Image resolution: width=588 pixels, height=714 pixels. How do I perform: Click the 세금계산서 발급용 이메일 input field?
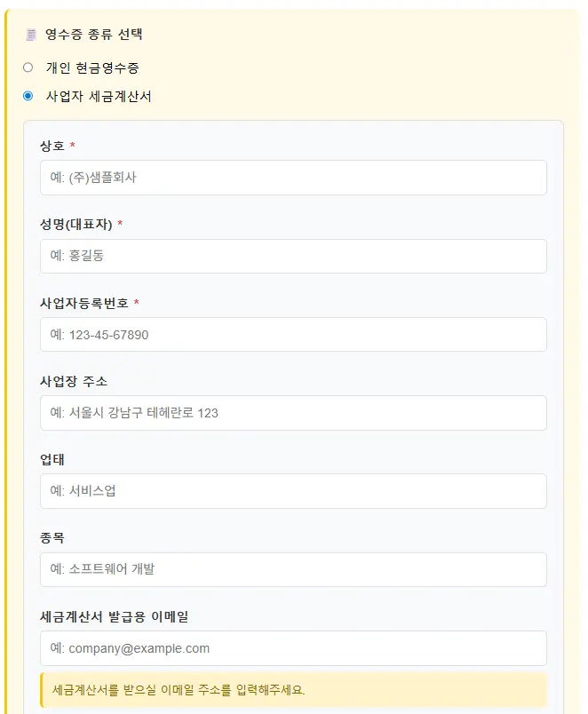(x=293, y=647)
